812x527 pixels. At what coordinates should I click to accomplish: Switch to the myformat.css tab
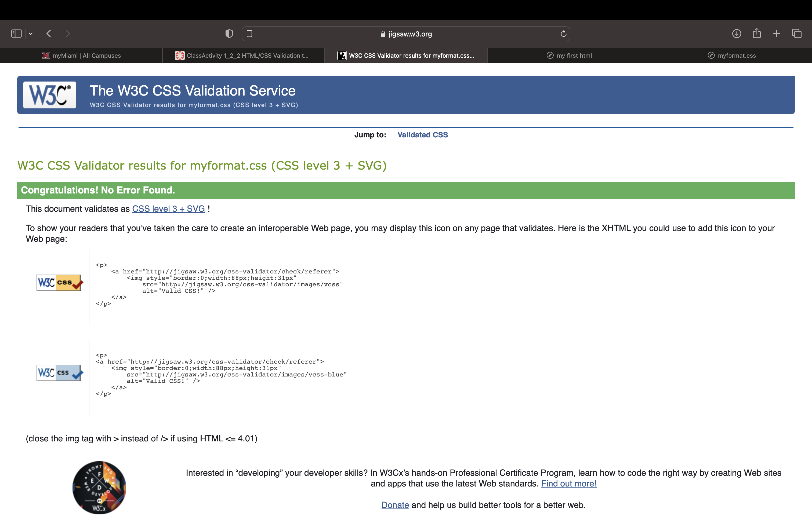pyautogui.click(x=731, y=56)
